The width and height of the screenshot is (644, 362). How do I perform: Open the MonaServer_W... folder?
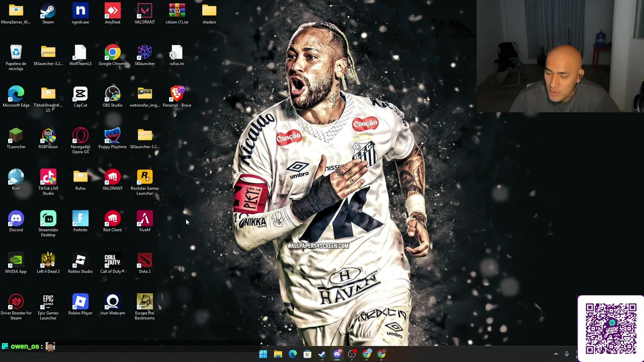click(16, 14)
